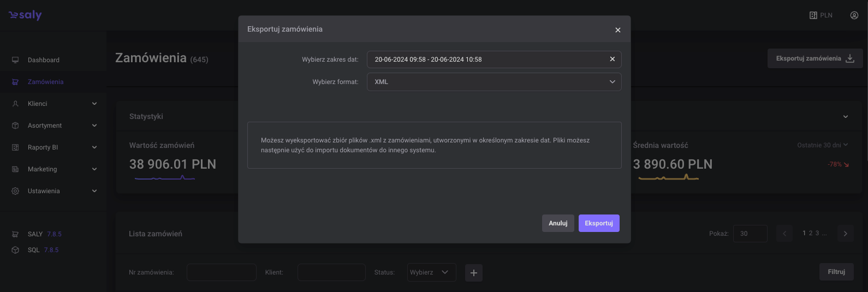868x292 pixels.
Task: Clear the selected date range
Action: (x=612, y=59)
